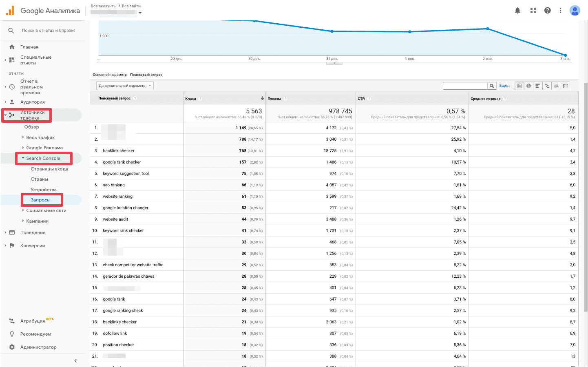Viewport: 588px width, 367px height.
Task: Click 'google location changer' query
Action: click(x=126, y=208)
